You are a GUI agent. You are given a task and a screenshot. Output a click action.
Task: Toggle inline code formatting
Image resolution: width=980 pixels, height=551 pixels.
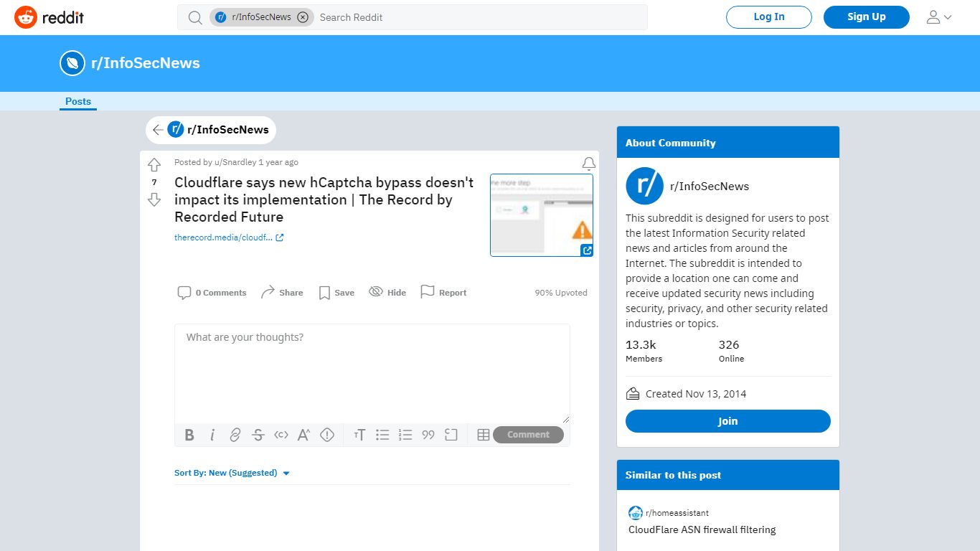[281, 435]
